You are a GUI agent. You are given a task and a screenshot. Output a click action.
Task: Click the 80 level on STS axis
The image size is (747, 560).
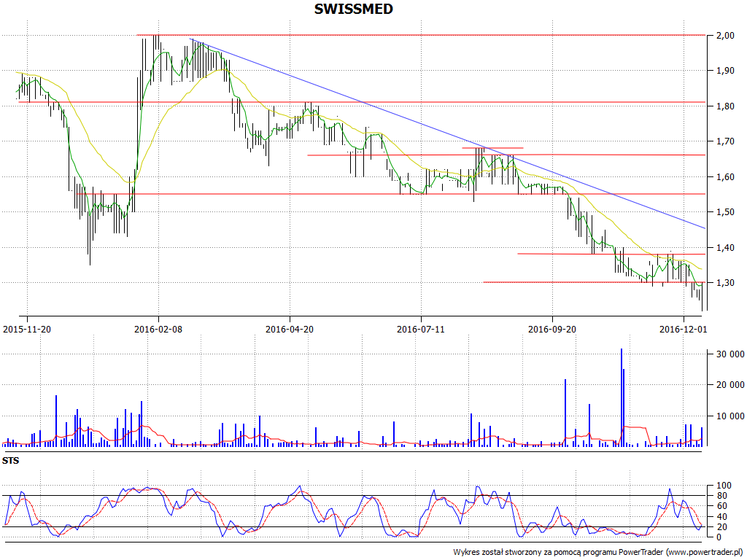pyautogui.click(x=721, y=496)
